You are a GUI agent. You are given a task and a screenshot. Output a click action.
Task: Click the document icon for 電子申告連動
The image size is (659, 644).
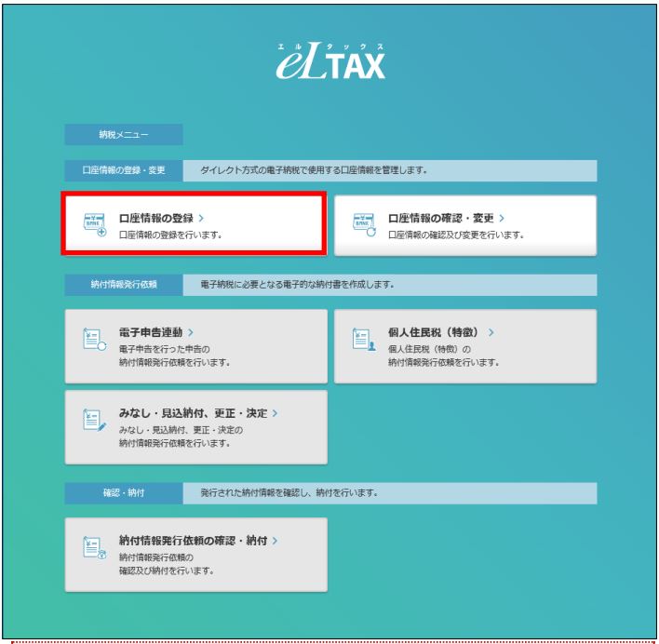point(95,340)
